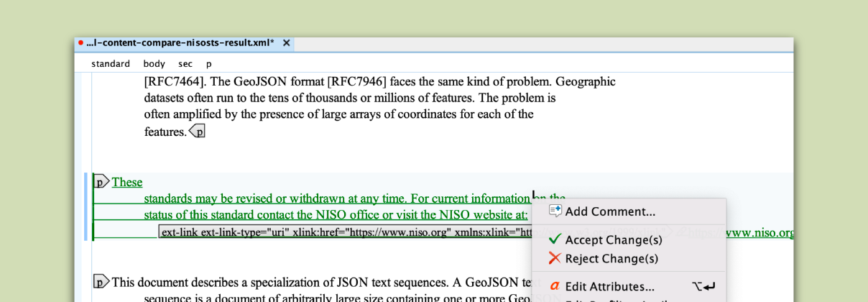Click the ext-link tag attributes box
This screenshot has width=868, height=302.
[x=345, y=232]
